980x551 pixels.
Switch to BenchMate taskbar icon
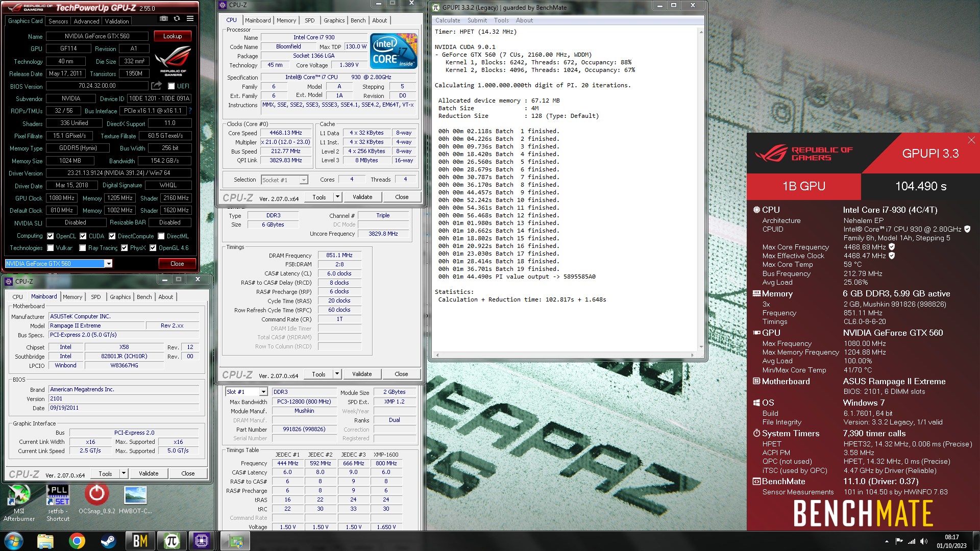click(x=140, y=541)
